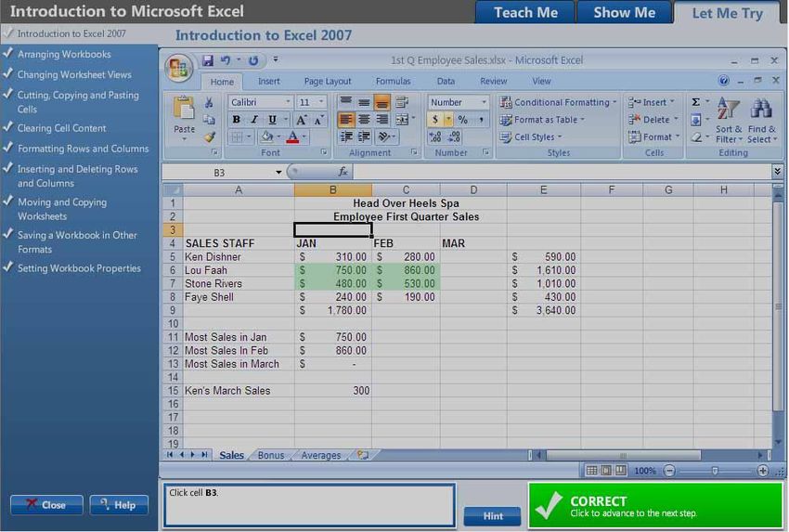Click the horizontal scrollbar thumb
The image size is (789, 532).
[624, 456]
